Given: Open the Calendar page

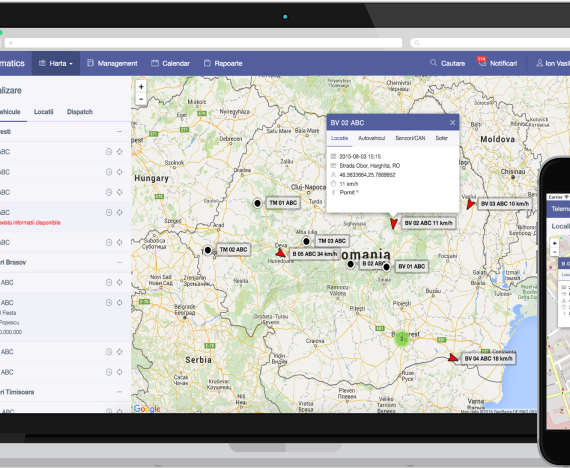Looking at the screenshot, I should [170, 63].
